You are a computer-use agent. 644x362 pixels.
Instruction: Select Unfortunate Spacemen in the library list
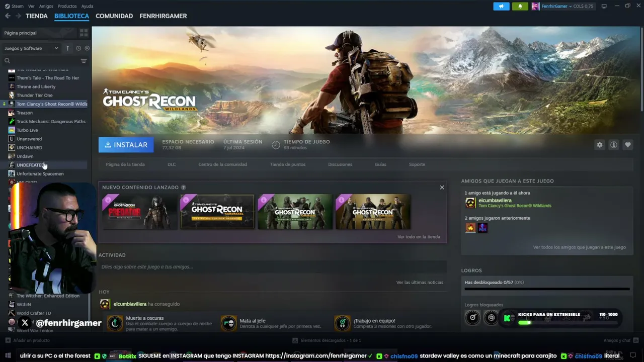click(x=40, y=174)
